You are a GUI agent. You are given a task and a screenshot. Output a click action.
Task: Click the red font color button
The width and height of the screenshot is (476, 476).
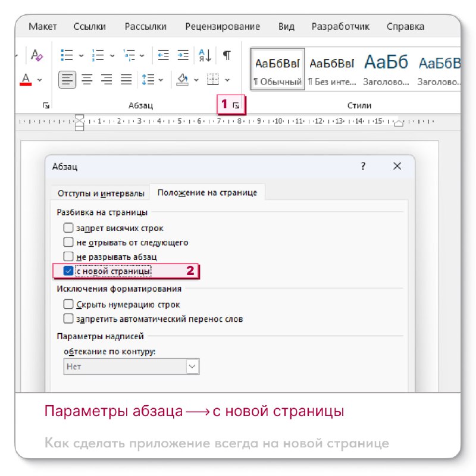click(26, 79)
